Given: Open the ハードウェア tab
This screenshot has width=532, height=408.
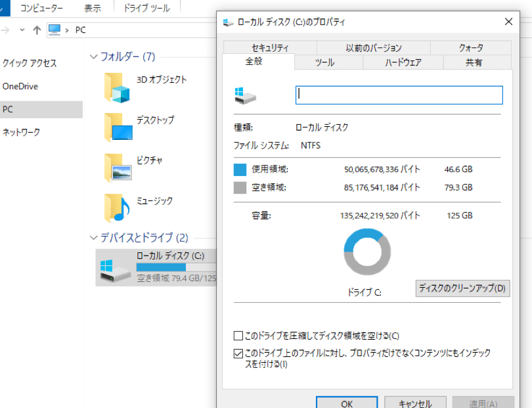Looking at the screenshot, I should (403, 62).
